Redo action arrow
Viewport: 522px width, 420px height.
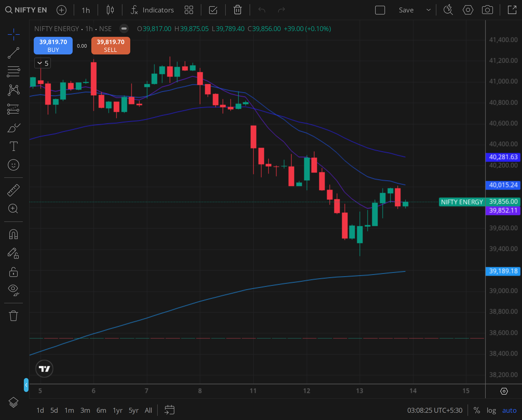click(x=281, y=10)
